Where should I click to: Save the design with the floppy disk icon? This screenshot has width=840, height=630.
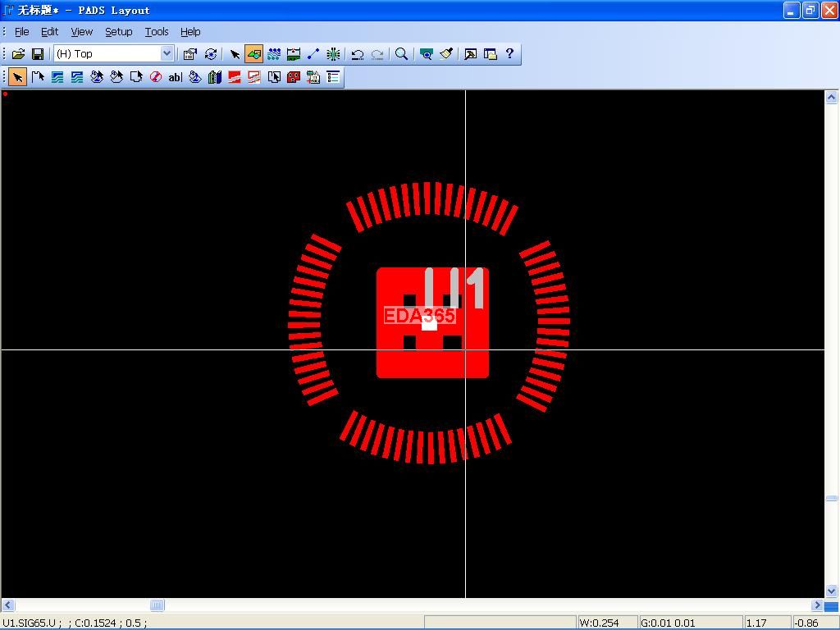pyautogui.click(x=38, y=54)
